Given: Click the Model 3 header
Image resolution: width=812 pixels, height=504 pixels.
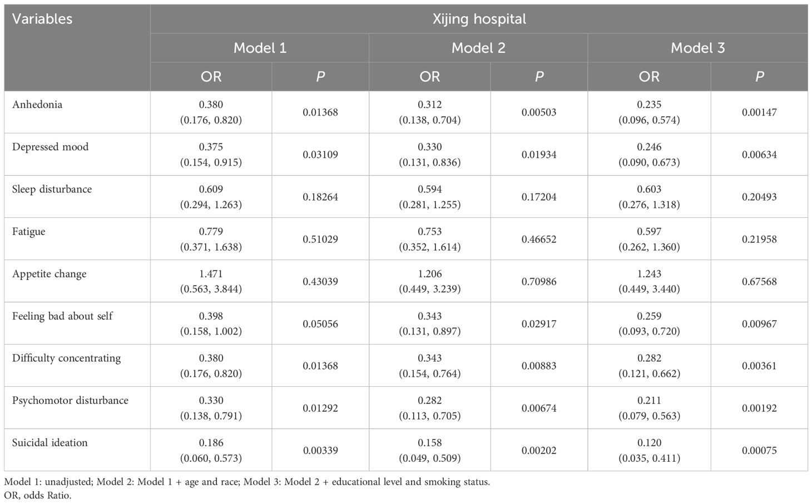Looking at the screenshot, I should [x=697, y=48].
